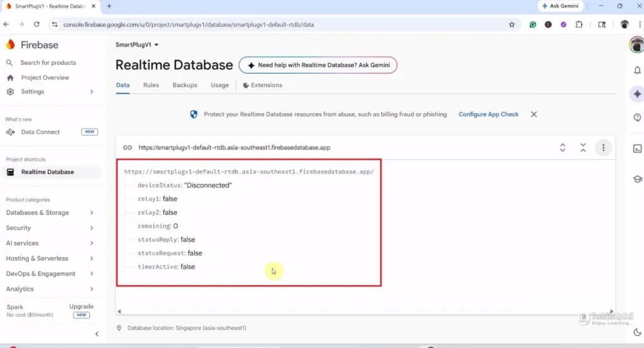Click the address bar URL
This screenshot has height=348, width=644.
pos(189,24)
